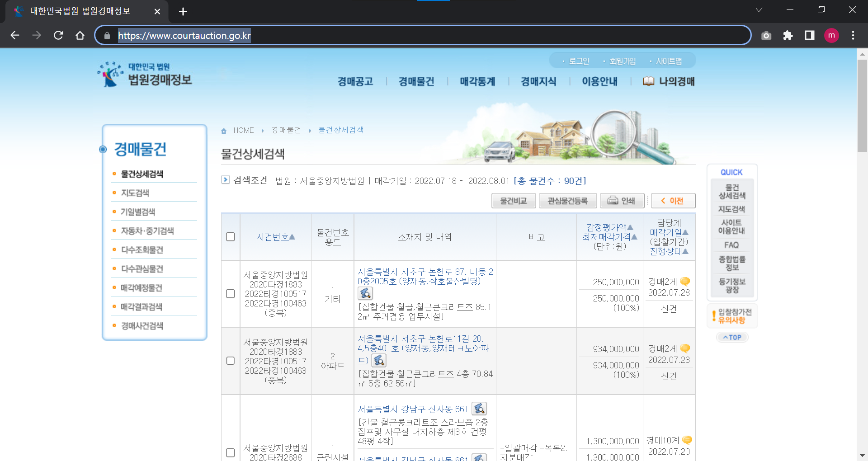This screenshot has width=868, height=461.
Task: Sort by 감정평가액 column
Action: coord(609,227)
